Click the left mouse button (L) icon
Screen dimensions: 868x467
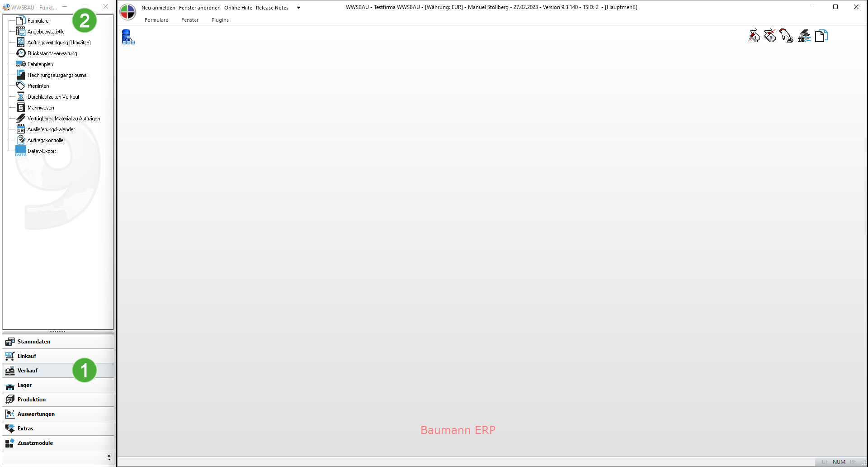754,36
